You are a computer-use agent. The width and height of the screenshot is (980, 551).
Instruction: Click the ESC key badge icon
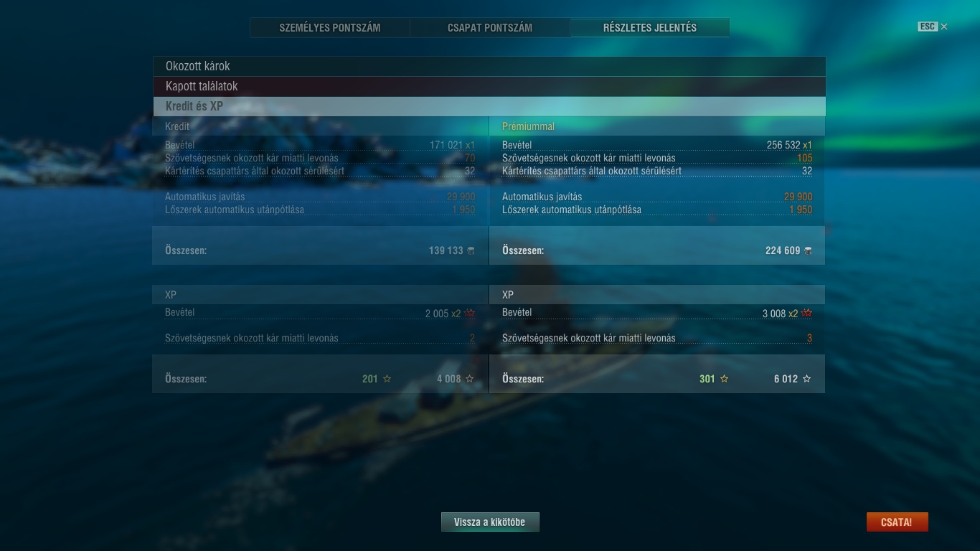coord(927,27)
